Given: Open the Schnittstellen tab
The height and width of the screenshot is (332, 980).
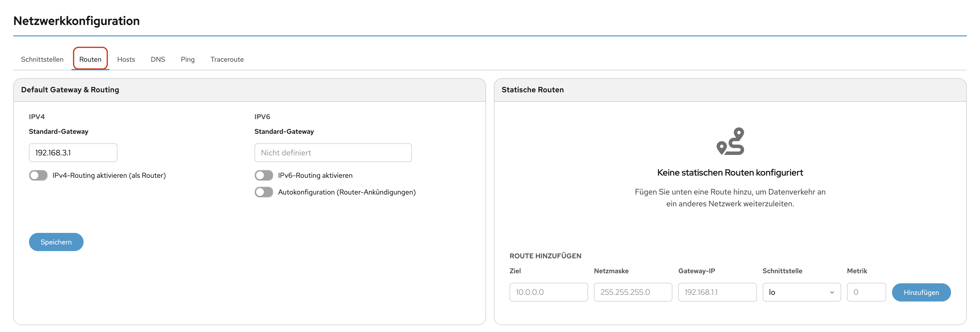Looking at the screenshot, I should pos(42,60).
